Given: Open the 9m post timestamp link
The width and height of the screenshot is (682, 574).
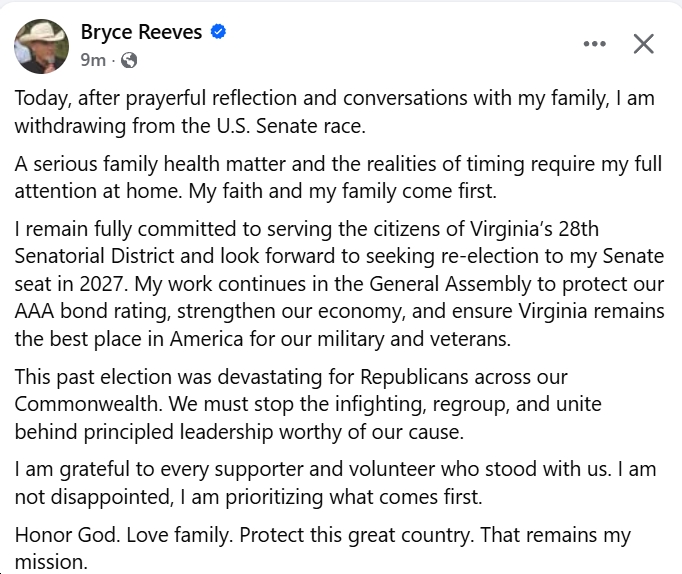Looking at the screenshot, I should (93, 61).
